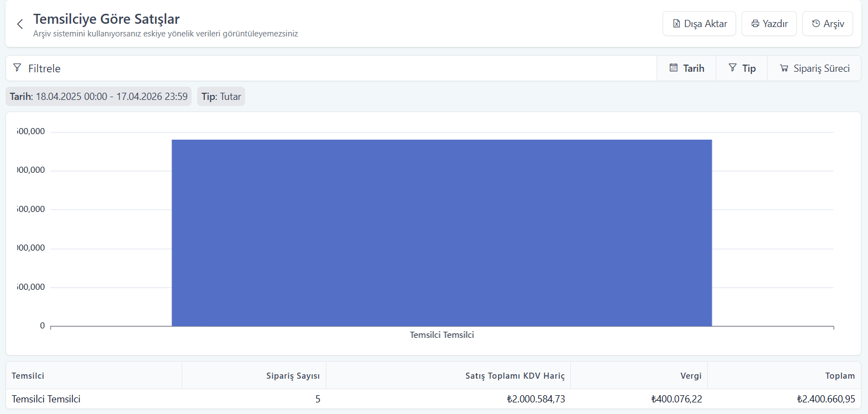Click the ₺400.076,22 tax cell
The width and height of the screenshot is (868, 414).
coord(676,399)
